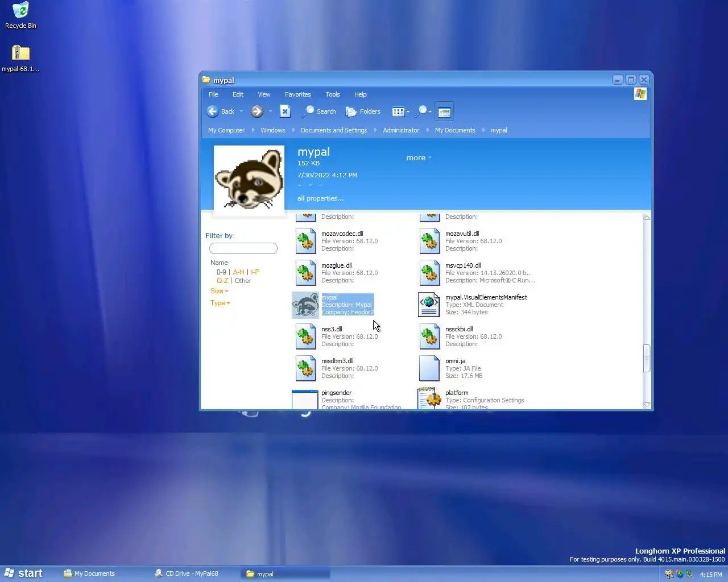Open the View menu

[264, 94]
